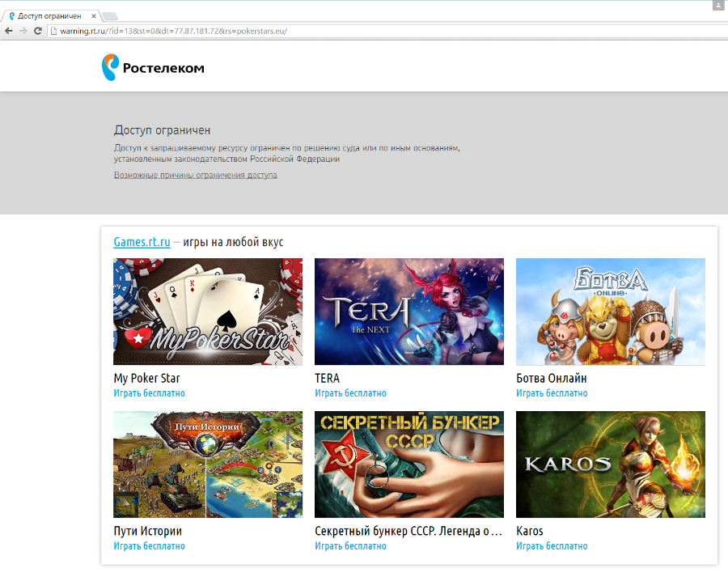Open a new tab with the new-tab button
The image size is (728, 577).
(x=109, y=16)
